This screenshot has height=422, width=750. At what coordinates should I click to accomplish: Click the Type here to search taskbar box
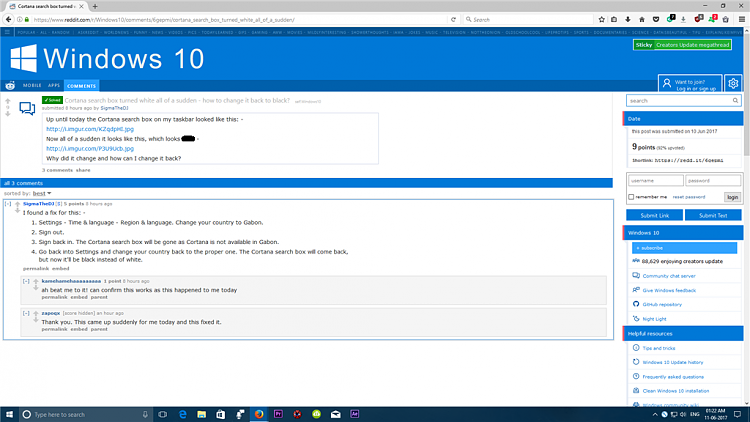coord(86,414)
